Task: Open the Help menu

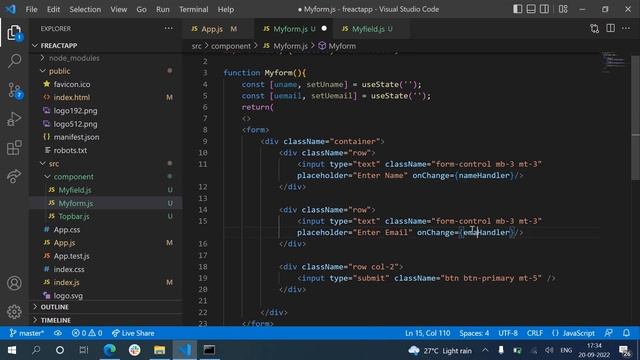Action: click(x=226, y=9)
